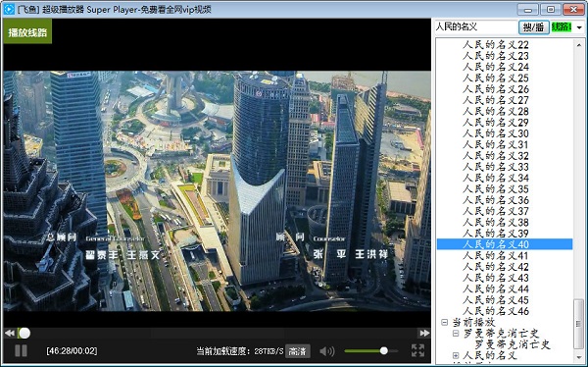Open the 播放线路 green panel button
This screenshot has height=367, width=588.
27,31
